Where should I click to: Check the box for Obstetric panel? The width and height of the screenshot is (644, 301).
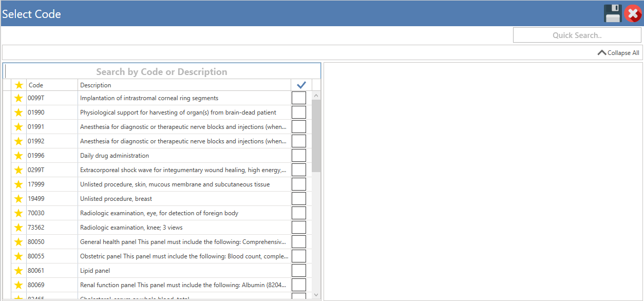(299, 256)
